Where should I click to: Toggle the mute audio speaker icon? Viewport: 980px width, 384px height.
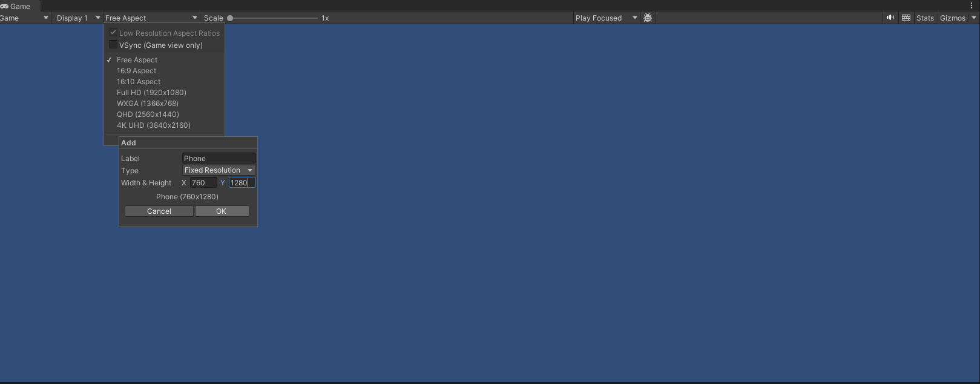pyautogui.click(x=890, y=18)
